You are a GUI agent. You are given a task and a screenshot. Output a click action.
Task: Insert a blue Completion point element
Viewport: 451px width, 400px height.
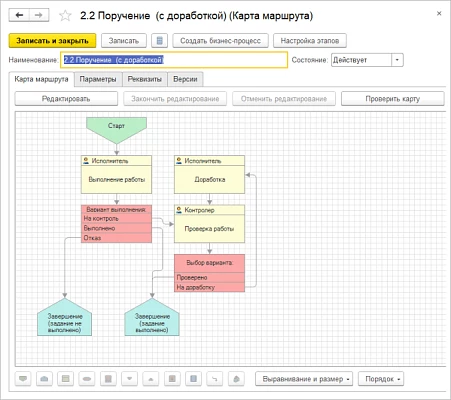[x=44, y=379]
